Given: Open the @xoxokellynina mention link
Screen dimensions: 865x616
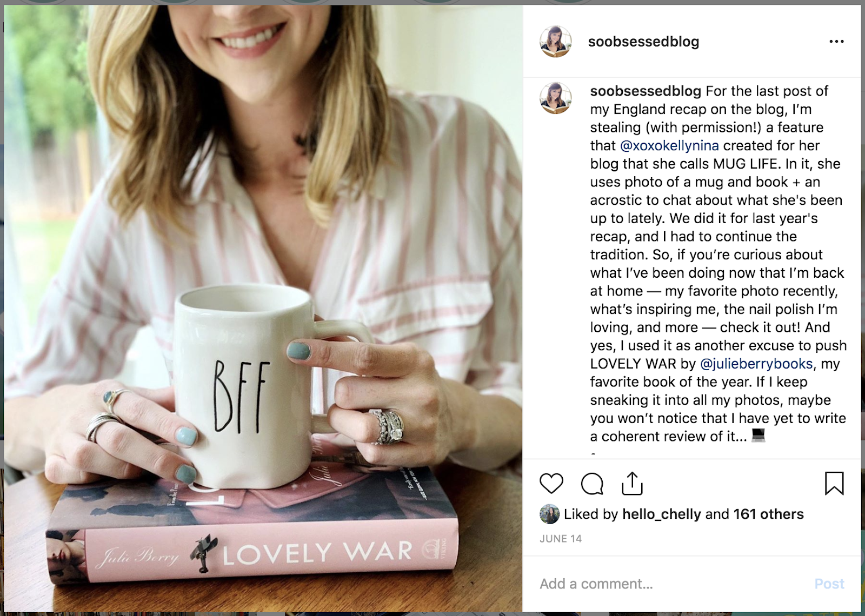Looking at the screenshot, I should tap(669, 146).
